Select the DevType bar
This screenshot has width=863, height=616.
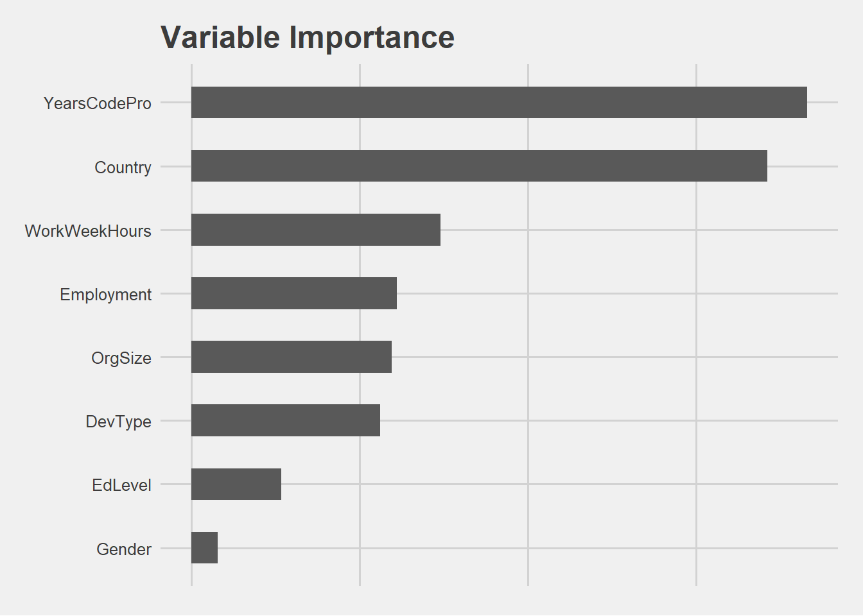click(286, 420)
